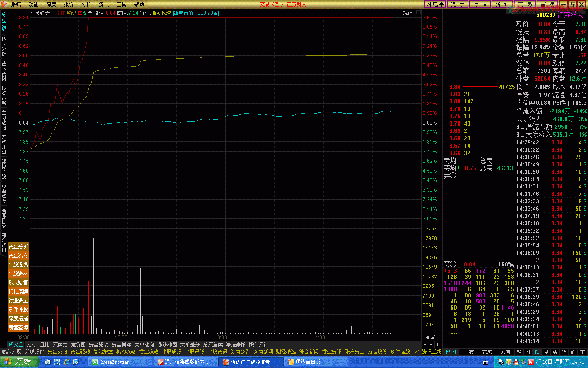Switch the indicator tab to 量比
This screenshot has height=368, width=588.
tap(45, 345)
